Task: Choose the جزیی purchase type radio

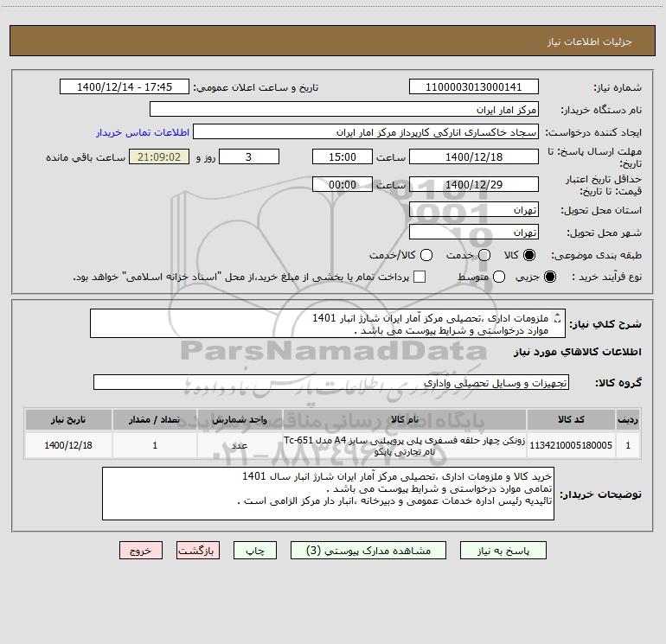Action: point(550,277)
